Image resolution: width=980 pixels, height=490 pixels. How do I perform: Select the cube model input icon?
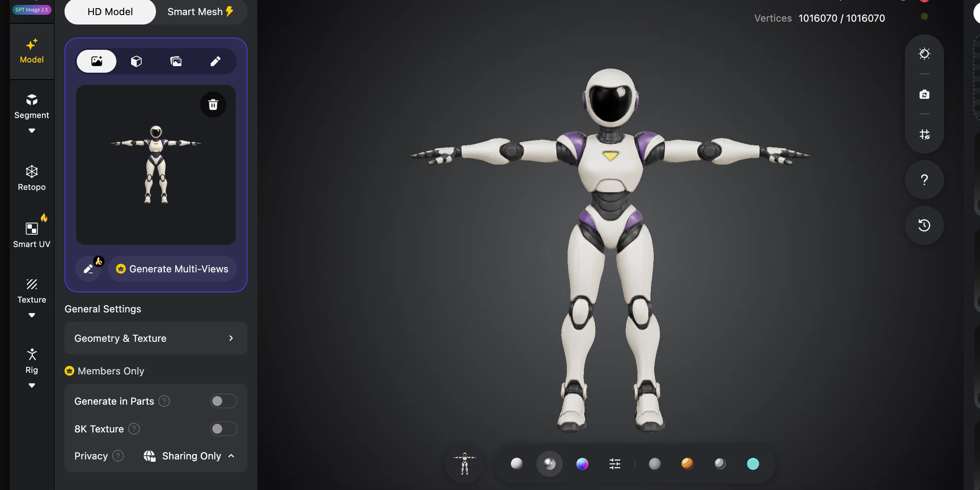[136, 61]
